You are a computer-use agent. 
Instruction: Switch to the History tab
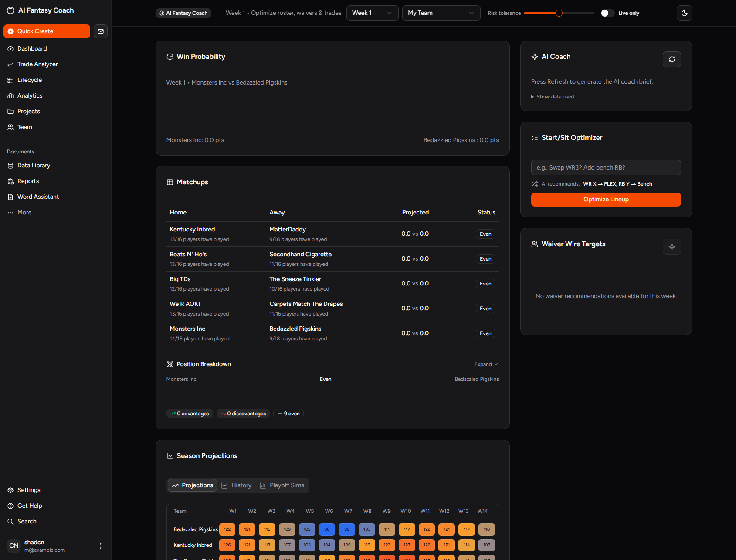click(237, 485)
